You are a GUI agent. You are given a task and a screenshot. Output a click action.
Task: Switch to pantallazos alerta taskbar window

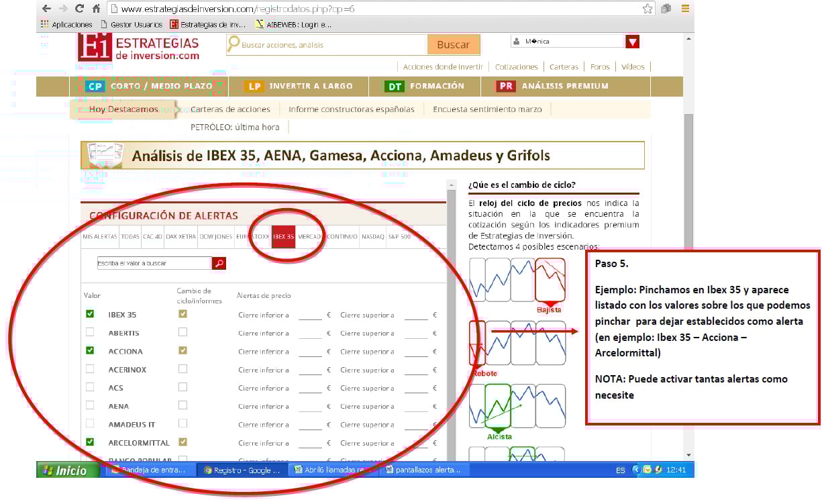point(425,470)
